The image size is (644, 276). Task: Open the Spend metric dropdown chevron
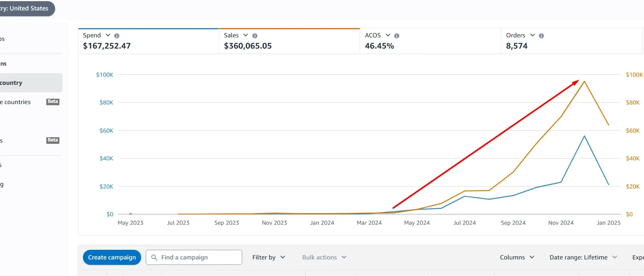click(108, 35)
